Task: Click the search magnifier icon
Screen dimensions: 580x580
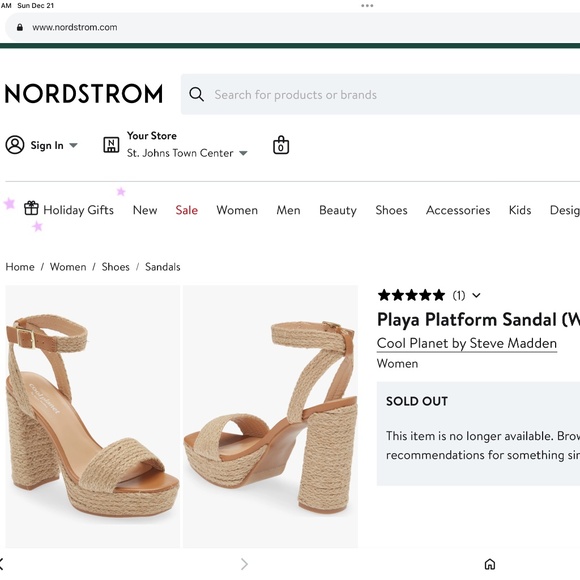Action: coord(196,94)
